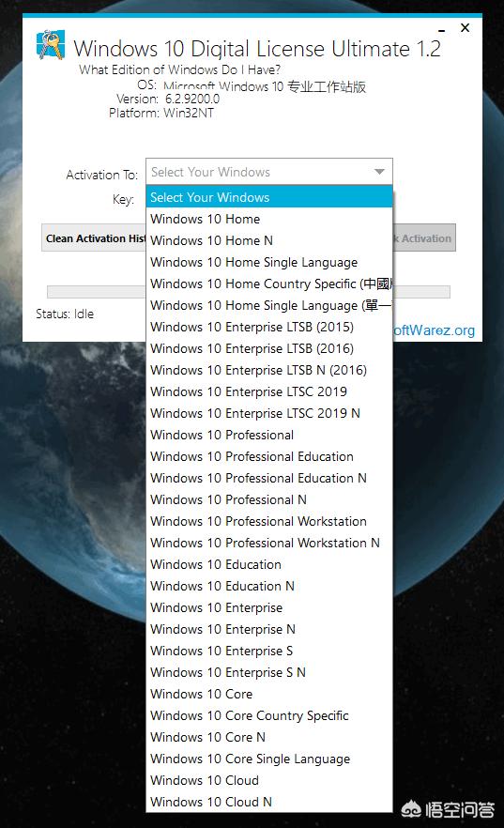Viewport: 504px width, 828px height.
Task: Click the 'Status: Idle' text
Action: coord(65,314)
